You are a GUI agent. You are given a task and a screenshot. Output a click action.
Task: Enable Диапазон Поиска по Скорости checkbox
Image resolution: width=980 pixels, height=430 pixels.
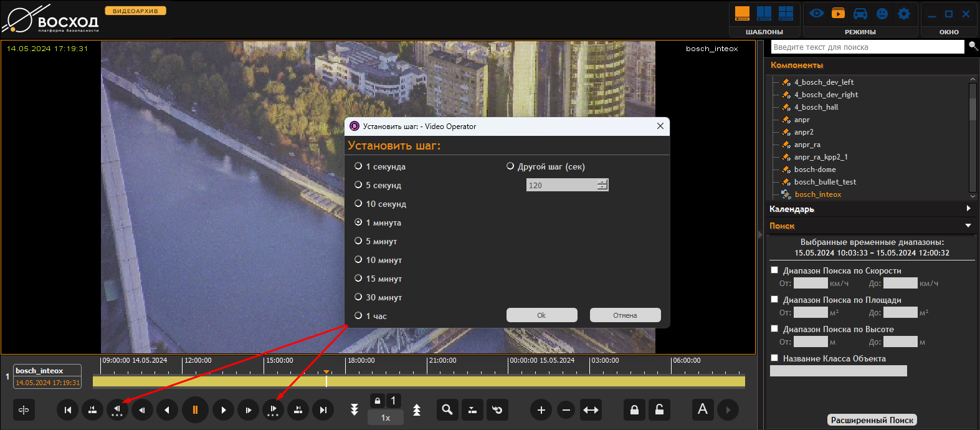[x=774, y=270]
